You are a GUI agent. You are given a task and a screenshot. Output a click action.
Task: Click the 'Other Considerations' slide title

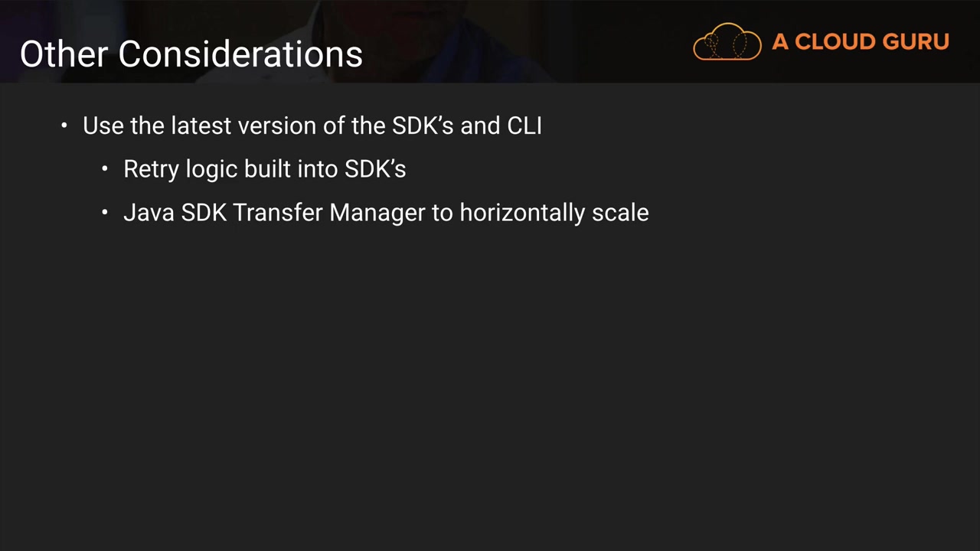pyautogui.click(x=191, y=54)
